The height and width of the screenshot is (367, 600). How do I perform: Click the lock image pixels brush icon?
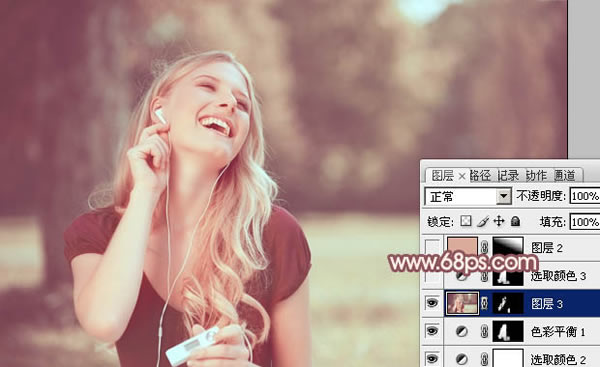[x=483, y=221]
